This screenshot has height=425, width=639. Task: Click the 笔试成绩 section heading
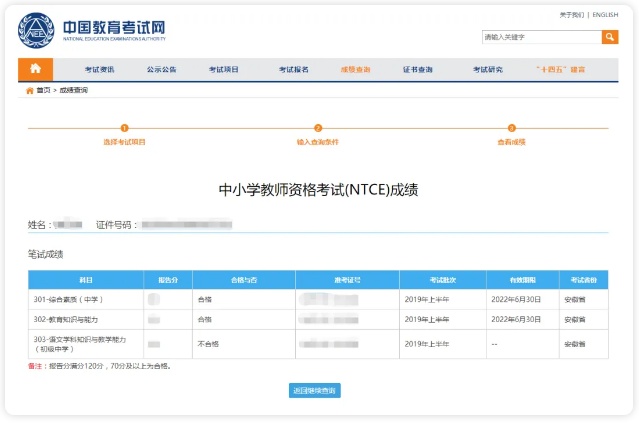45,255
